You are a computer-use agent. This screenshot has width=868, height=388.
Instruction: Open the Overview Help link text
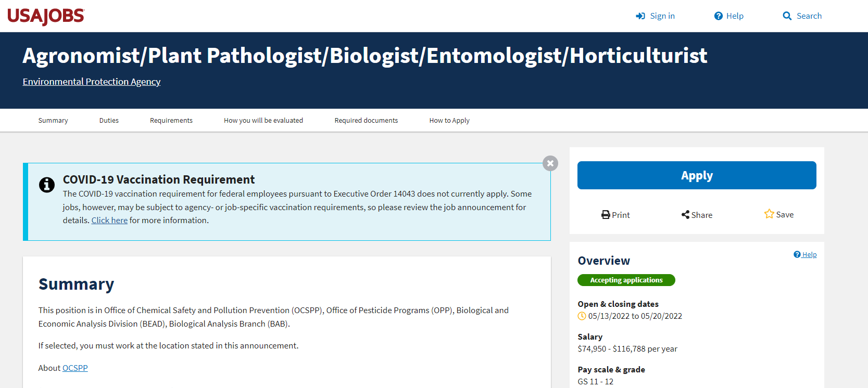coord(809,254)
